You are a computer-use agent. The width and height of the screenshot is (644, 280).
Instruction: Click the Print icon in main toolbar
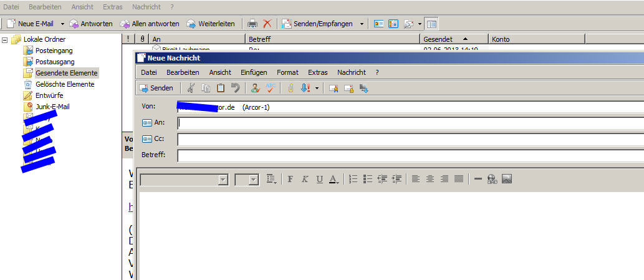(252, 24)
